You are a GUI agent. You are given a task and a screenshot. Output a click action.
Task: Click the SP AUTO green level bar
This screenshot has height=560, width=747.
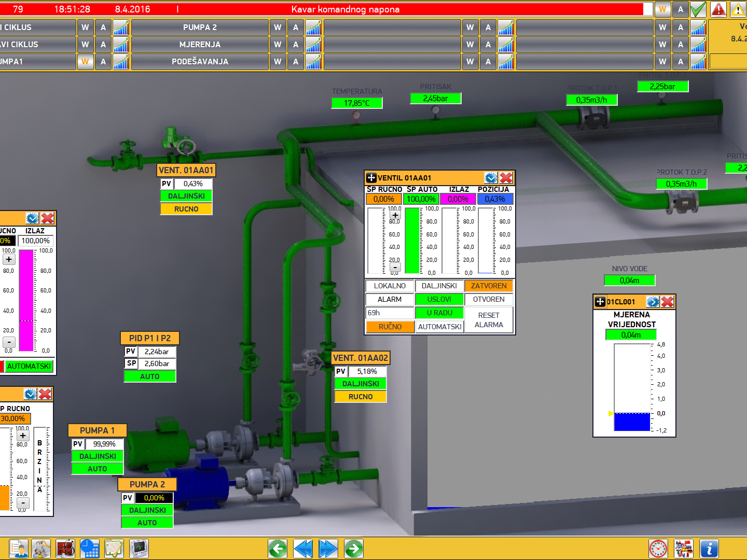pos(413,241)
